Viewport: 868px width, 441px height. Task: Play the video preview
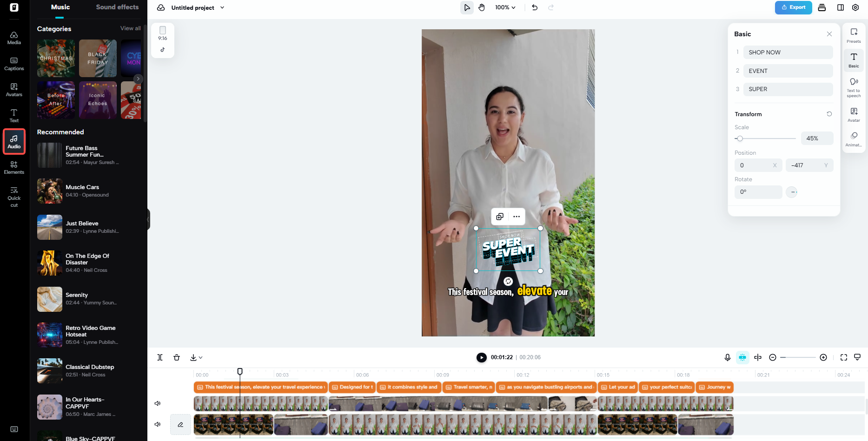[482, 357]
